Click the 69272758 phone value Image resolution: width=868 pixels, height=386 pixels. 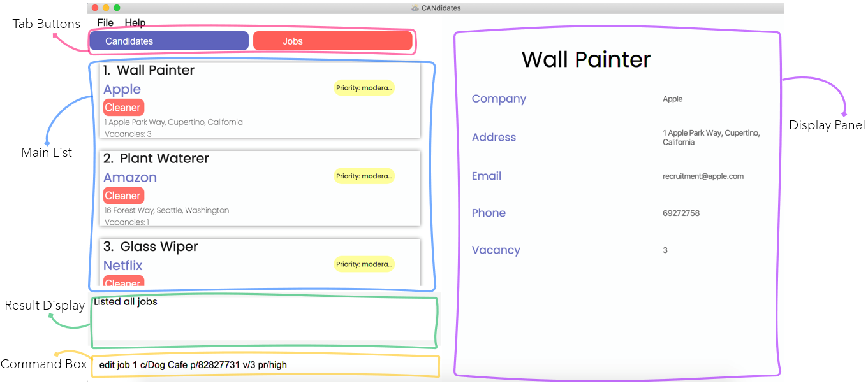(x=681, y=213)
